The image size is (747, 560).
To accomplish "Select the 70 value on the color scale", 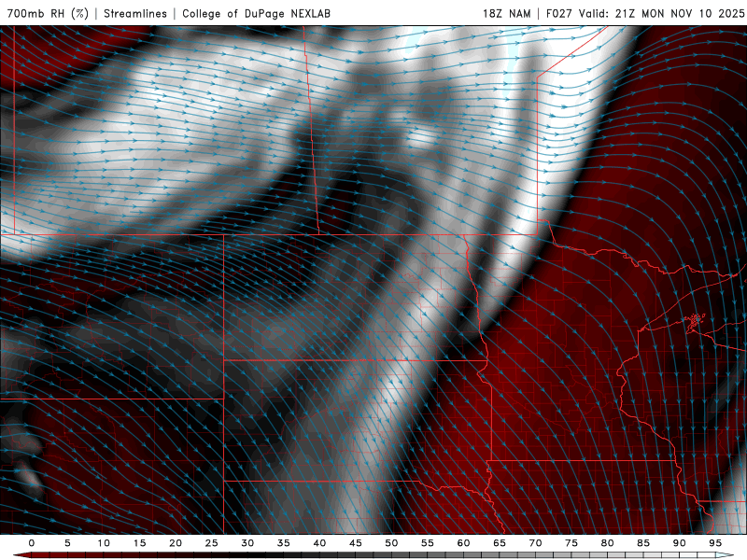I will (535, 543).
